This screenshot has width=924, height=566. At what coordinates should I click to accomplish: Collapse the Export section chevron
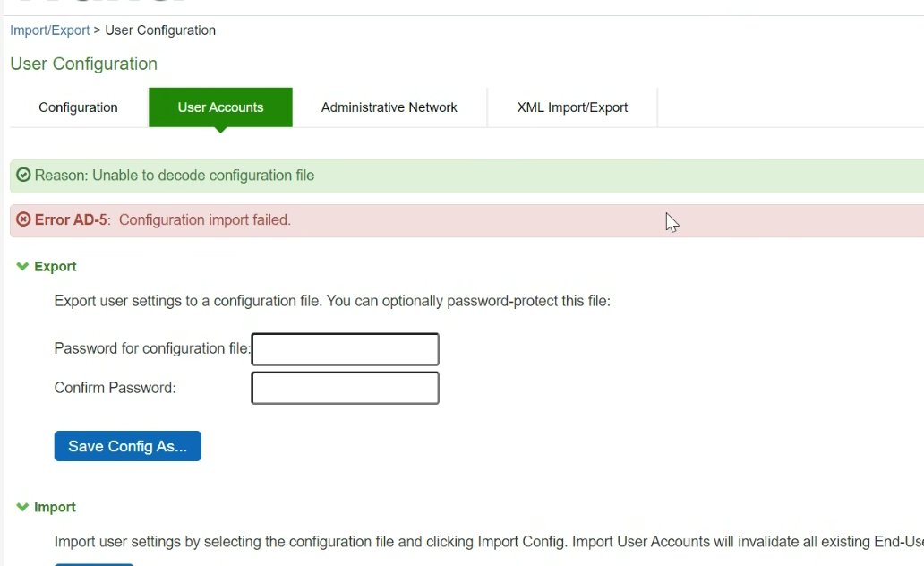click(22, 266)
